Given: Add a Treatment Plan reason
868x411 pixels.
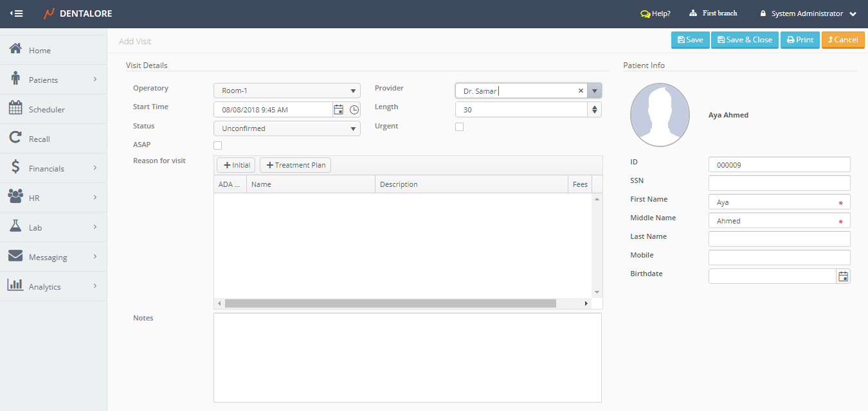Looking at the screenshot, I should click(295, 165).
